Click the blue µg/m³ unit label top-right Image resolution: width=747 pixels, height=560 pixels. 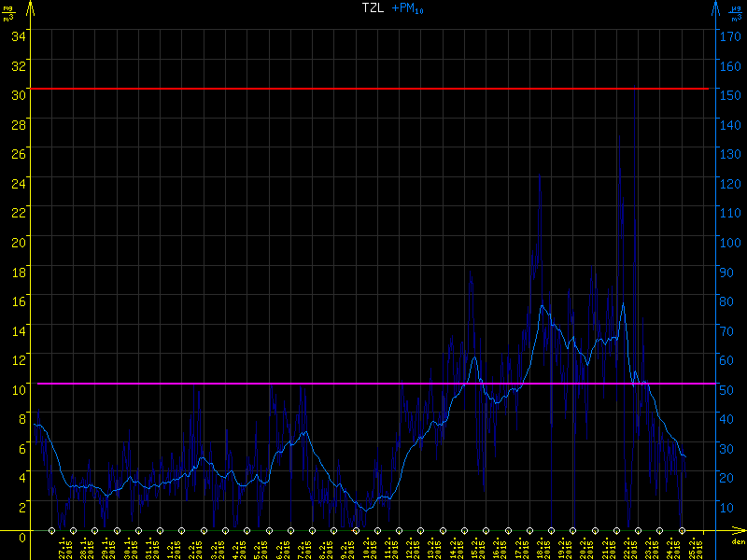(x=738, y=15)
